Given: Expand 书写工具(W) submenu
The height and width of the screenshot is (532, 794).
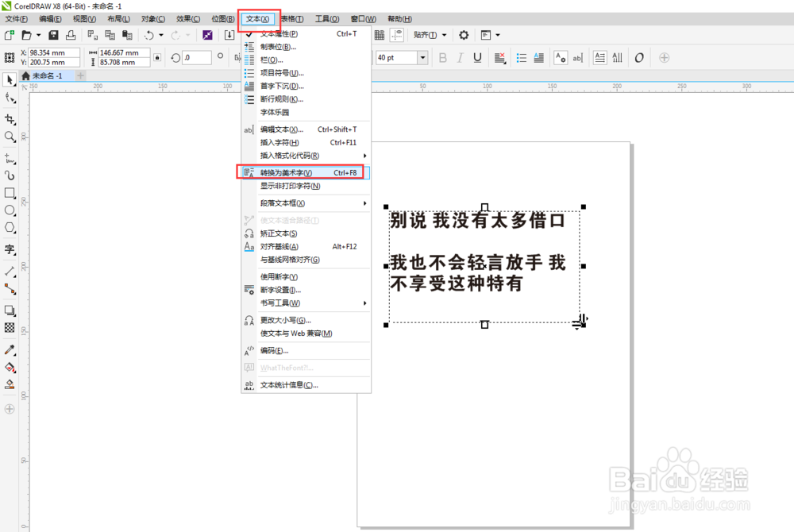Looking at the screenshot, I should point(306,303).
